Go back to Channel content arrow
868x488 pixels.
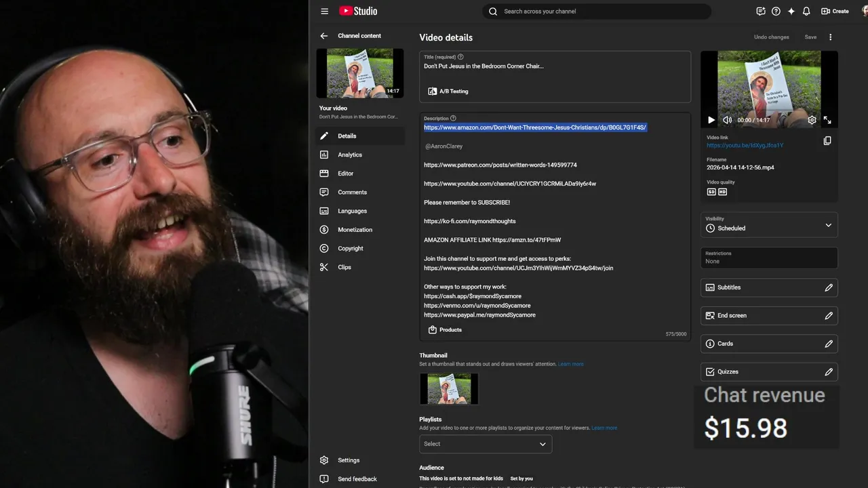(x=324, y=36)
